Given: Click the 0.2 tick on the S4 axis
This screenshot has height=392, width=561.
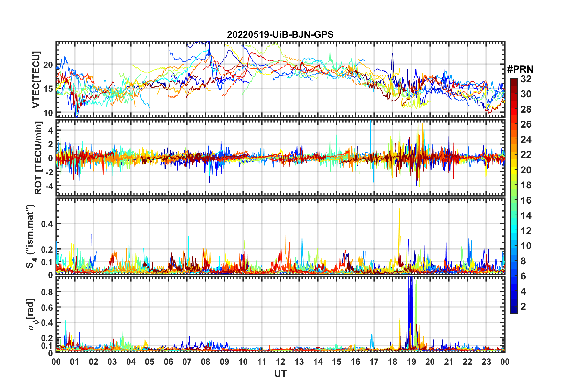Looking at the screenshot, I should 47,249.
